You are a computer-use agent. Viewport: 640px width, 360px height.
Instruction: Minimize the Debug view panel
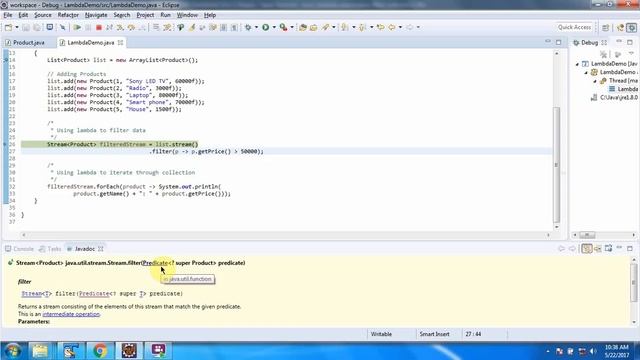pos(619,42)
